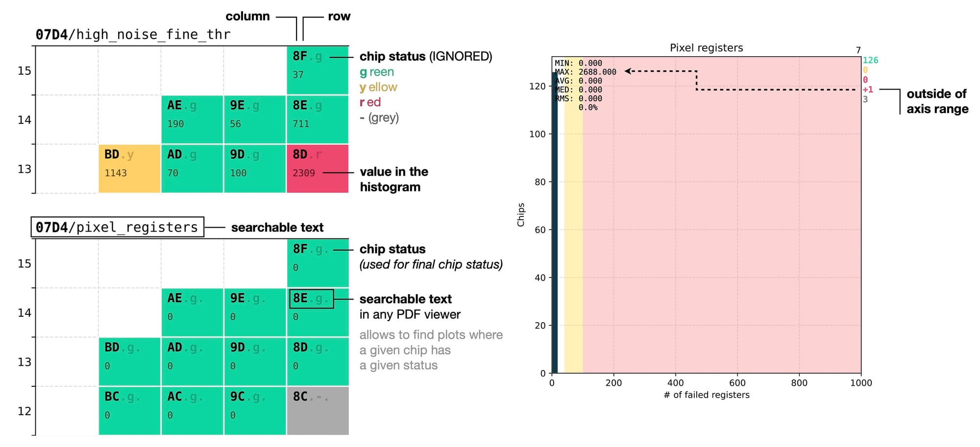Image resolution: width=980 pixels, height=447 pixels.
Task: Choose the 9C chip cell in row 12
Action: point(255,411)
